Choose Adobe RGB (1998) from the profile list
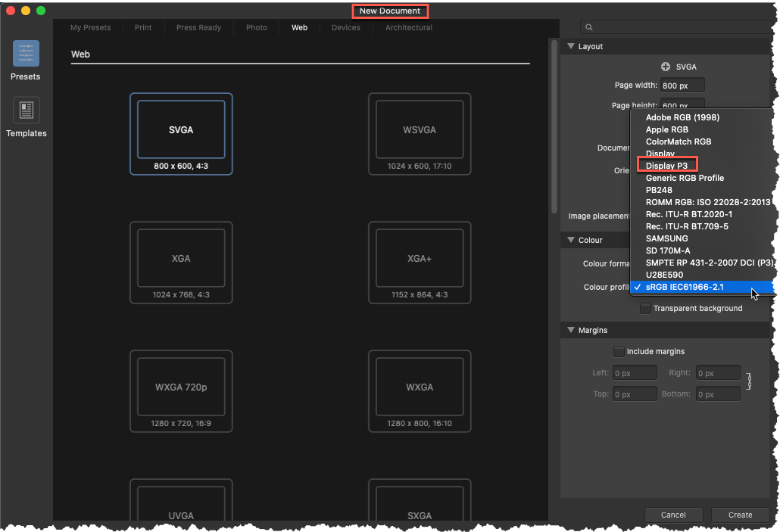Image resolution: width=780 pixels, height=532 pixels. pyautogui.click(x=682, y=117)
